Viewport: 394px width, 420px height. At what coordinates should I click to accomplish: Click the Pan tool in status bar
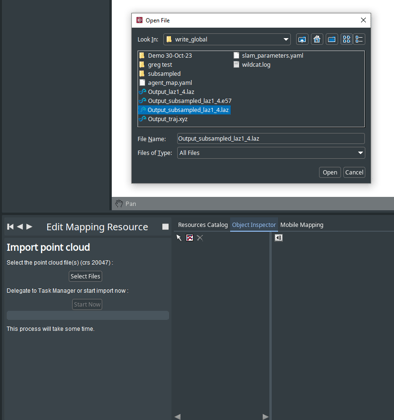point(126,204)
